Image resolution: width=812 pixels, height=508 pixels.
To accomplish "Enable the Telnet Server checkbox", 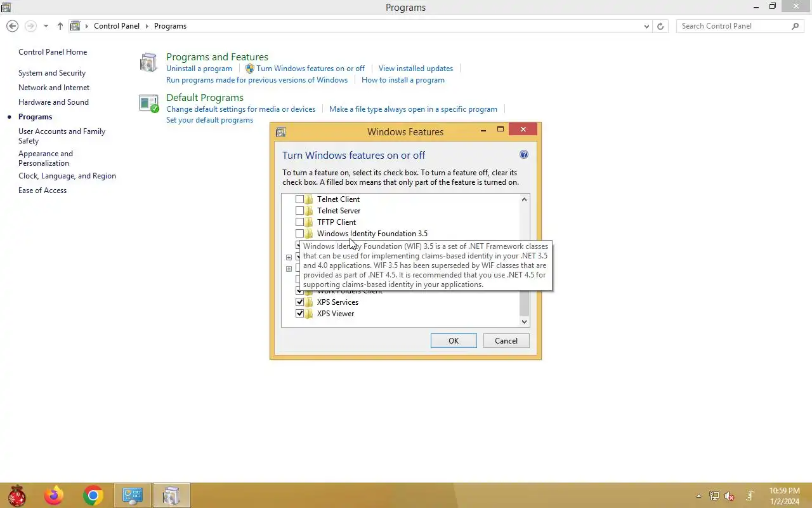I will pos(299,211).
